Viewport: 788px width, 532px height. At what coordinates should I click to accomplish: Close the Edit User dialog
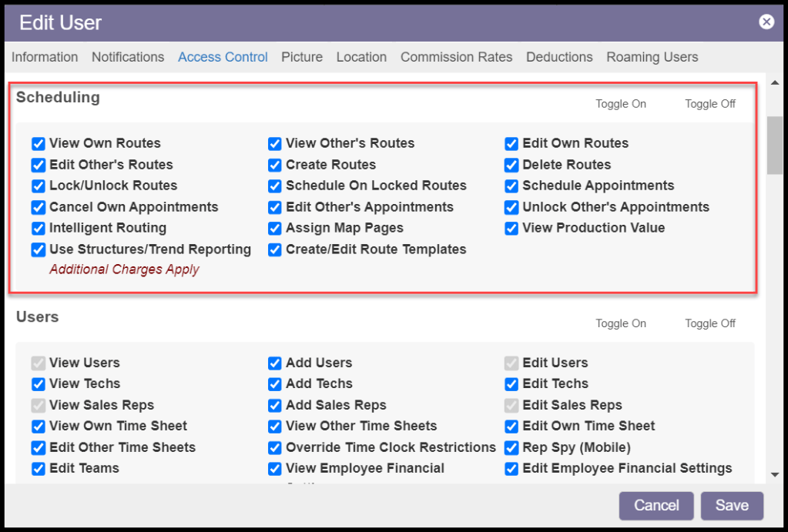point(766,22)
